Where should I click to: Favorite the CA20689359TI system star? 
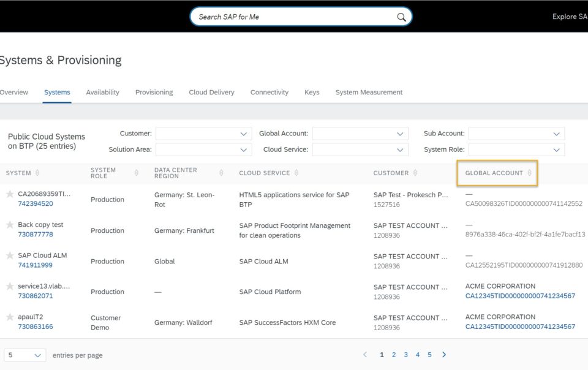point(10,194)
